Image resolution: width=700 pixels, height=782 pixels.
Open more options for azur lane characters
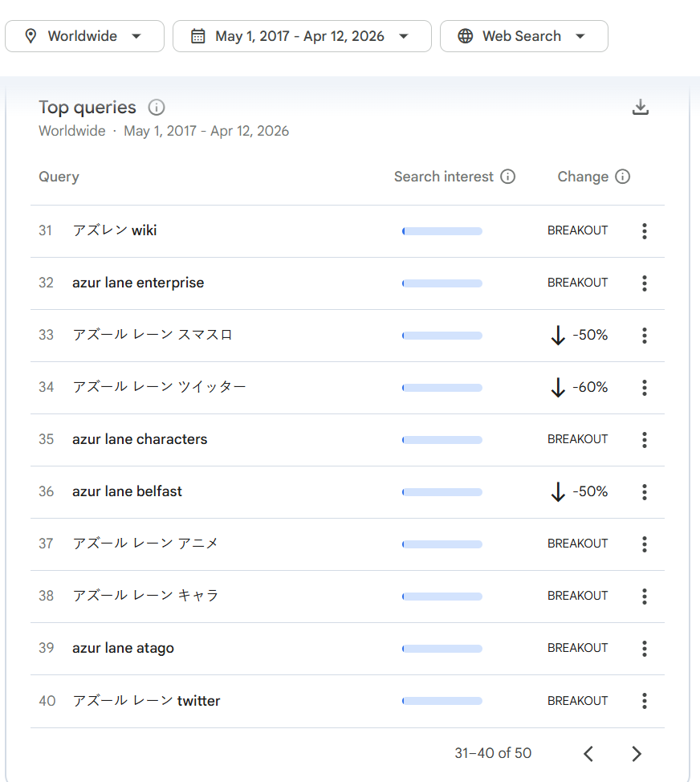644,440
